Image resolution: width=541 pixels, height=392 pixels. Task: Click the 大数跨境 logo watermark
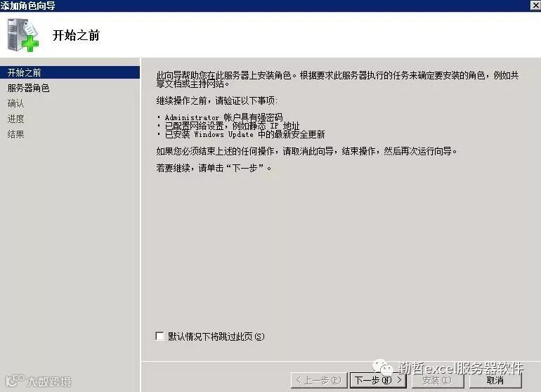pos(38,381)
